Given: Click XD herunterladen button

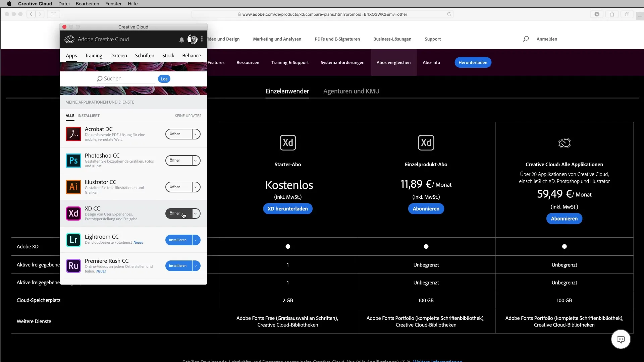Looking at the screenshot, I should (x=288, y=209).
